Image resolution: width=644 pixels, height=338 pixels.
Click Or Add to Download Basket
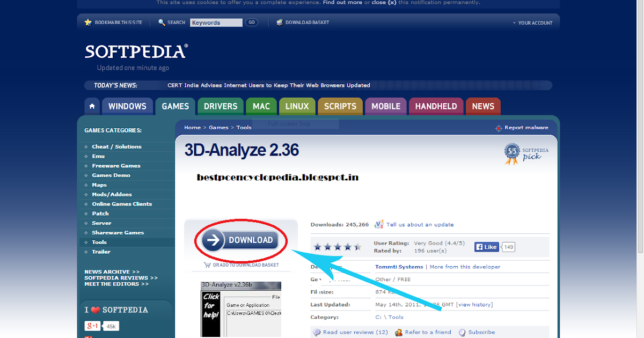coord(246,265)
